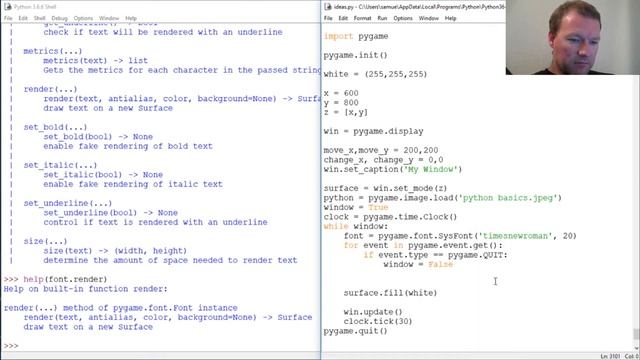640x360 pixels.
Task: Click the 'import pygame' line
Action: pos(356,36)
